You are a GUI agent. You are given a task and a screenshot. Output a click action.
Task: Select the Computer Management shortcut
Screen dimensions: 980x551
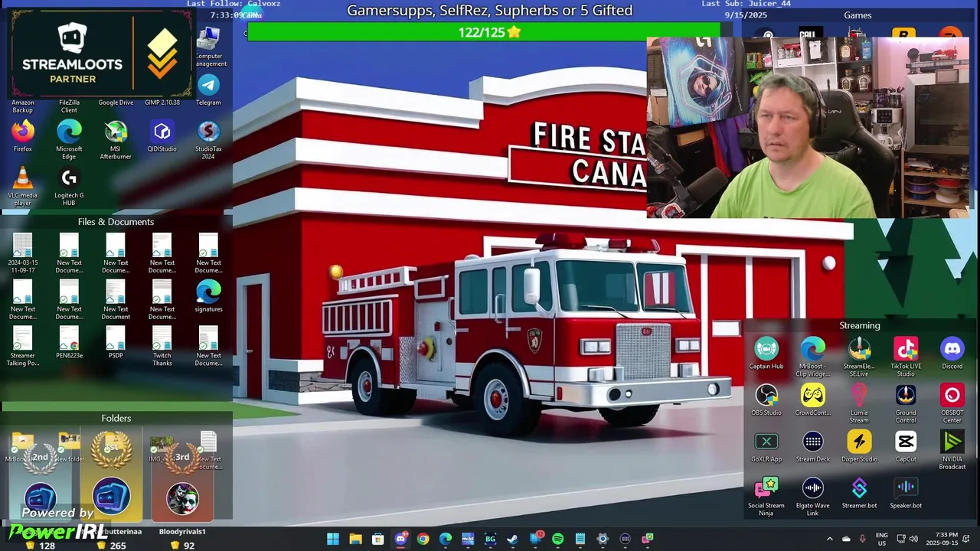pyautogui.click(x=208, y=47)
